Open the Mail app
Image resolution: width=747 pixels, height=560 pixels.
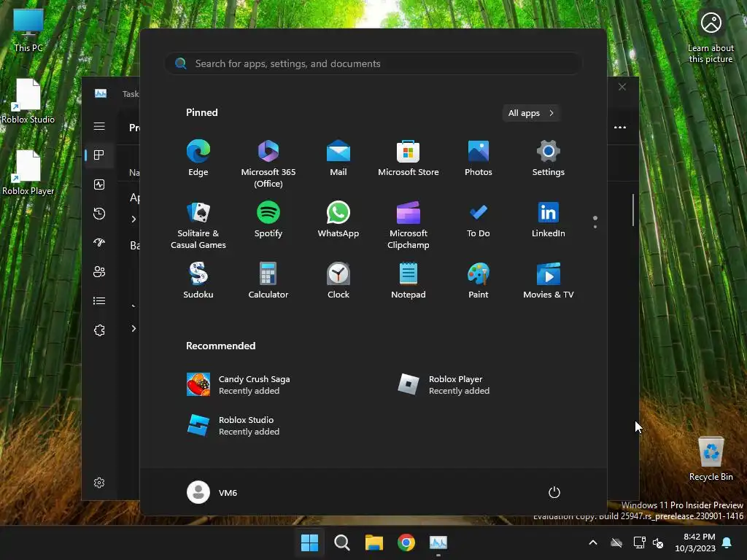[x=338, y=158]
